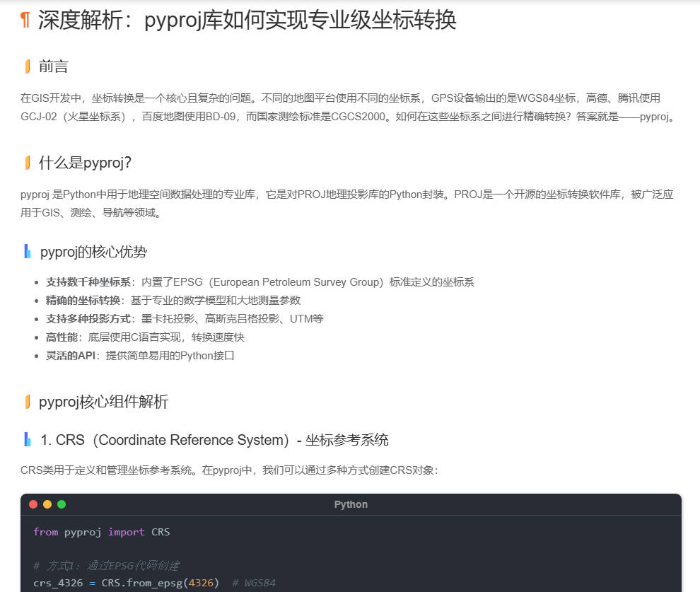
Task: Click the orange pilcrow anchor beside the main title
Action: [x=24, y=21]
